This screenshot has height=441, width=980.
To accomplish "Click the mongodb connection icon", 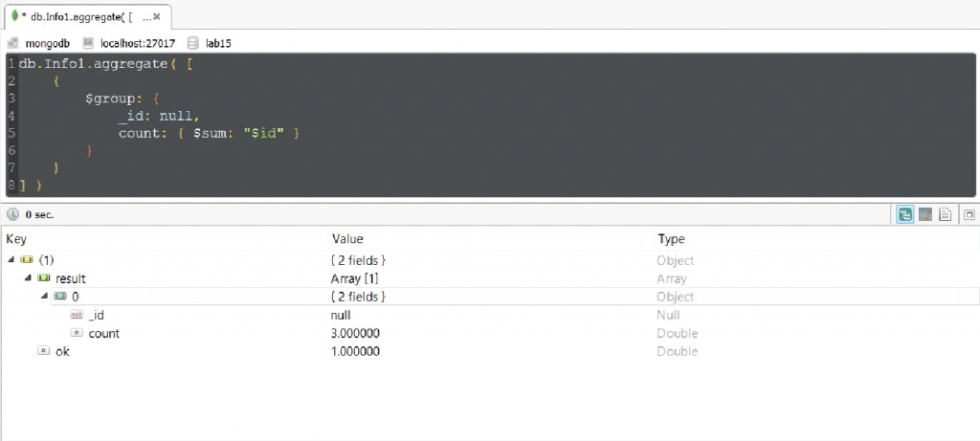I will coord(12,43).
